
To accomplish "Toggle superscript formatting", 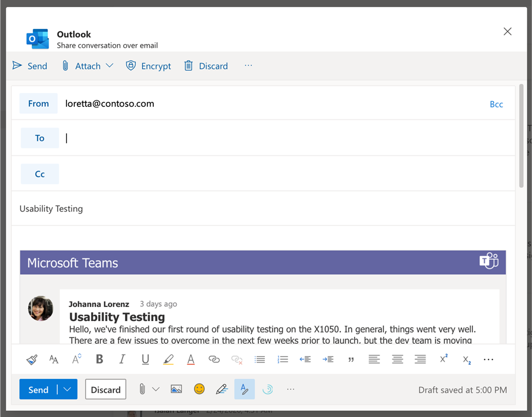I will pos(444,359).
